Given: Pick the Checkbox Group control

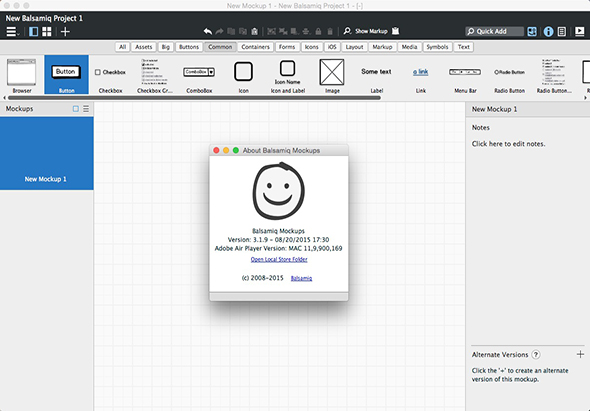Looking at the screenshot, I should (155, 75).
